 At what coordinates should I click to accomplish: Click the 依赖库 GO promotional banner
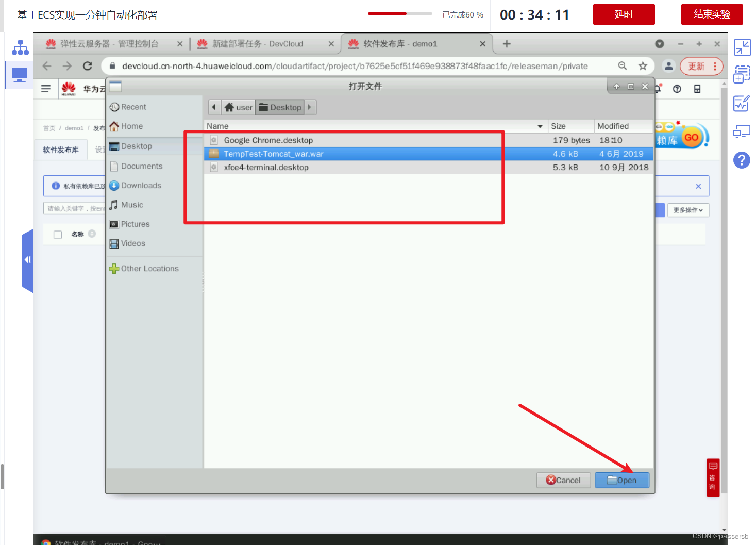pyautogui.click(x=682, y=136)
